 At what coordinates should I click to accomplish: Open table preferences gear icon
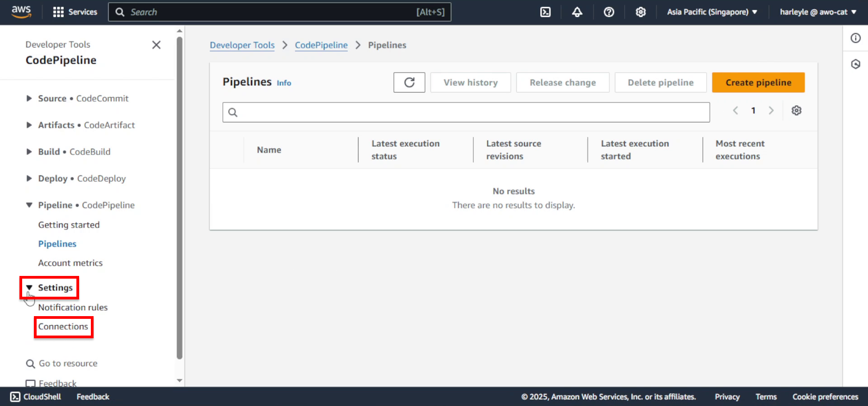point(797,111)
